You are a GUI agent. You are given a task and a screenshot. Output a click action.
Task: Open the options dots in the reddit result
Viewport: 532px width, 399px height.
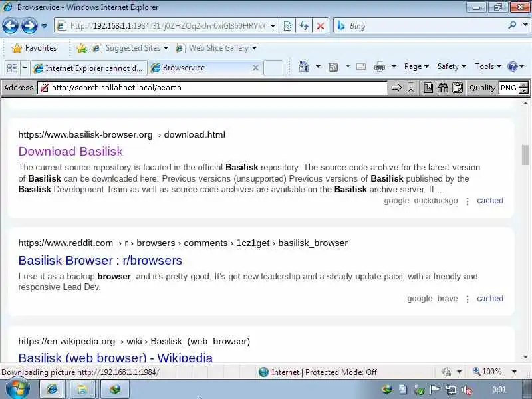click(x=467, y=299)
